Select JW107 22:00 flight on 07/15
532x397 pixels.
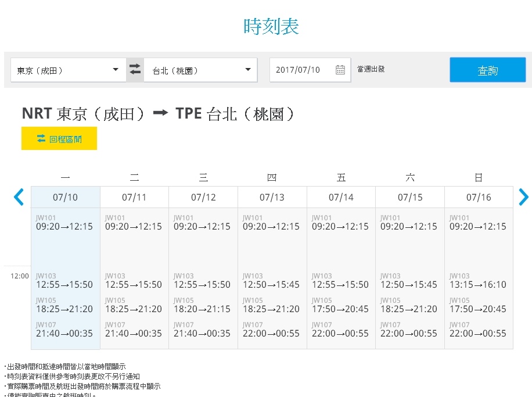tap(408, 330)
